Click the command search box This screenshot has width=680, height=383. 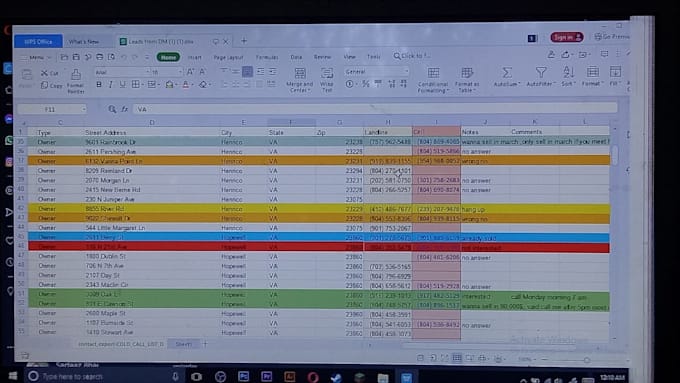(x=412, y=56)
